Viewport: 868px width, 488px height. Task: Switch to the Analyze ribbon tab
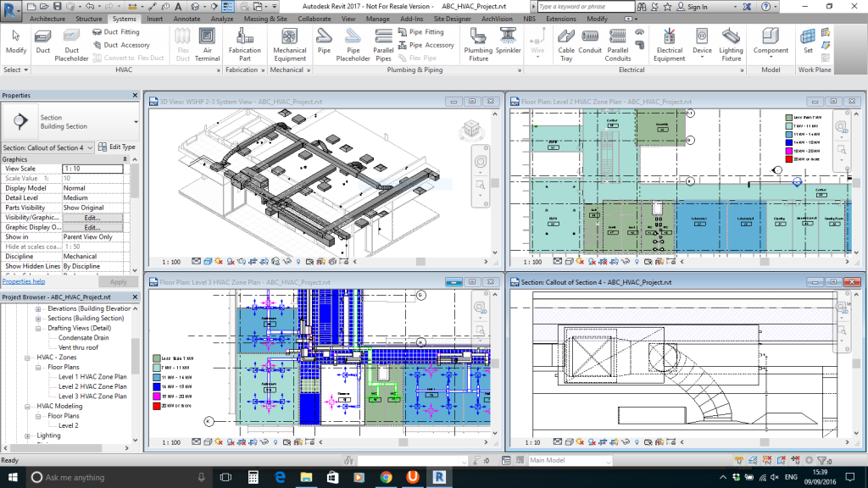pyautogui.click(x=222, y=19)
